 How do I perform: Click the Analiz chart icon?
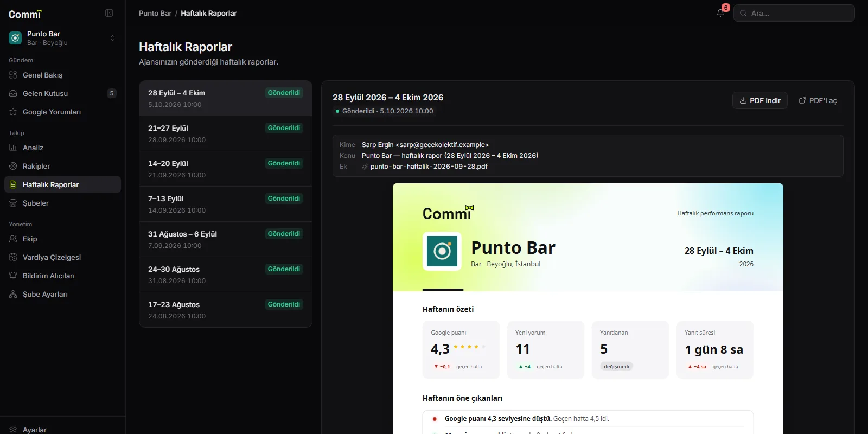point(13,148)
